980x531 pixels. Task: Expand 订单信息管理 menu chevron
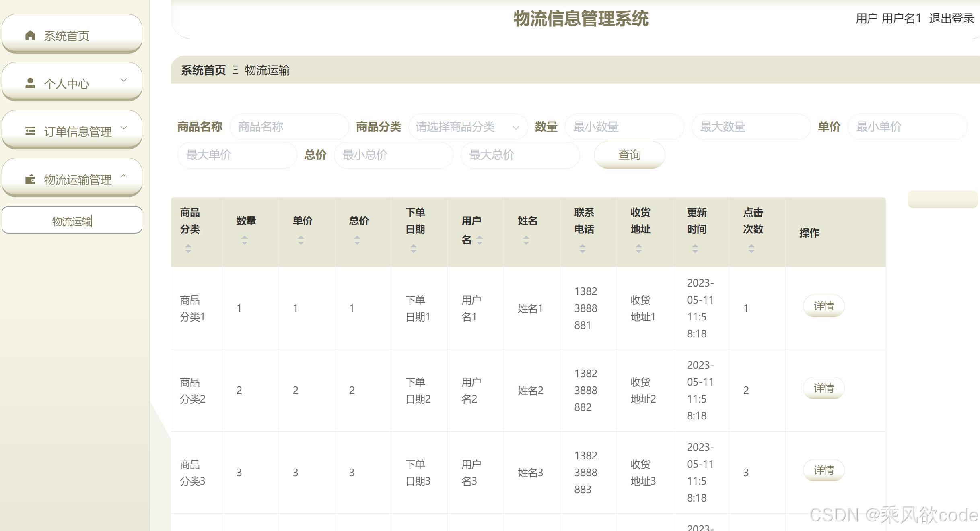pos(124,128)
